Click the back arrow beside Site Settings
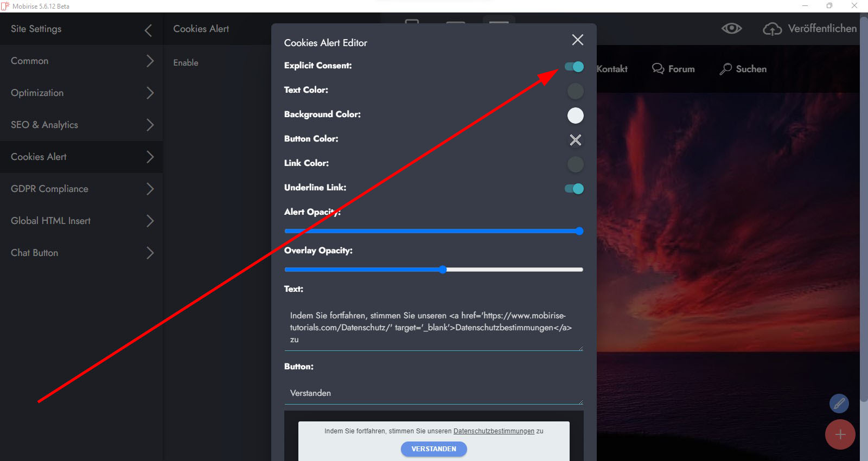The width and height of the screenshot is (868, 461). pos(148,30)
